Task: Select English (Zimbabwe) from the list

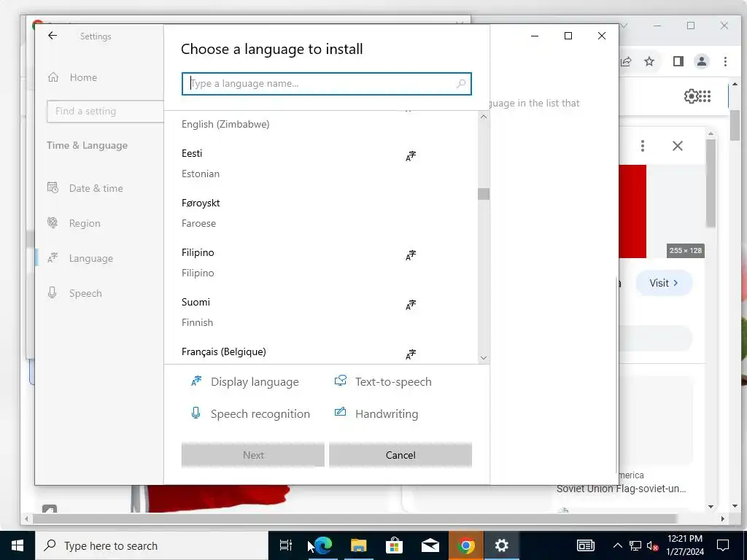Action: [225, 124]
